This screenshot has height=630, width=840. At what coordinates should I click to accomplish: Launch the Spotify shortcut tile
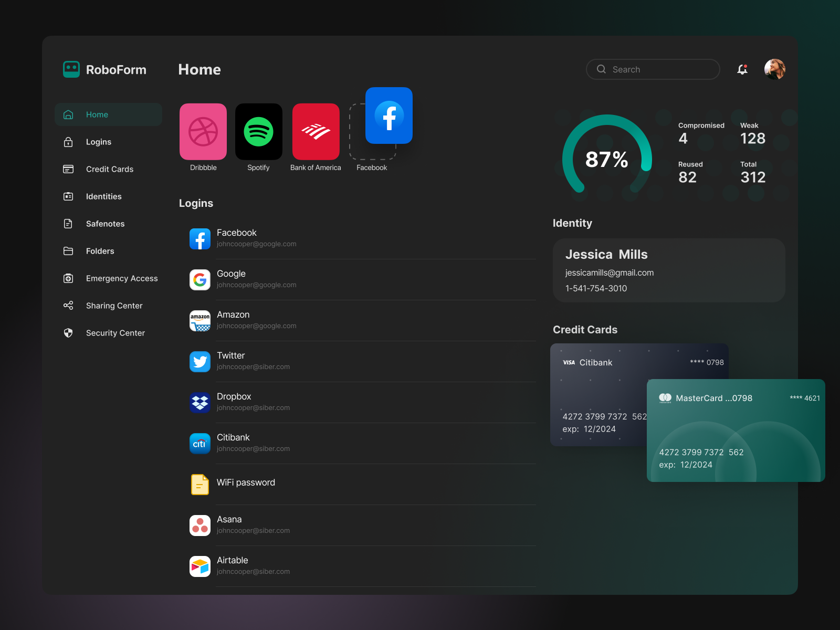(x=258, y=131)
